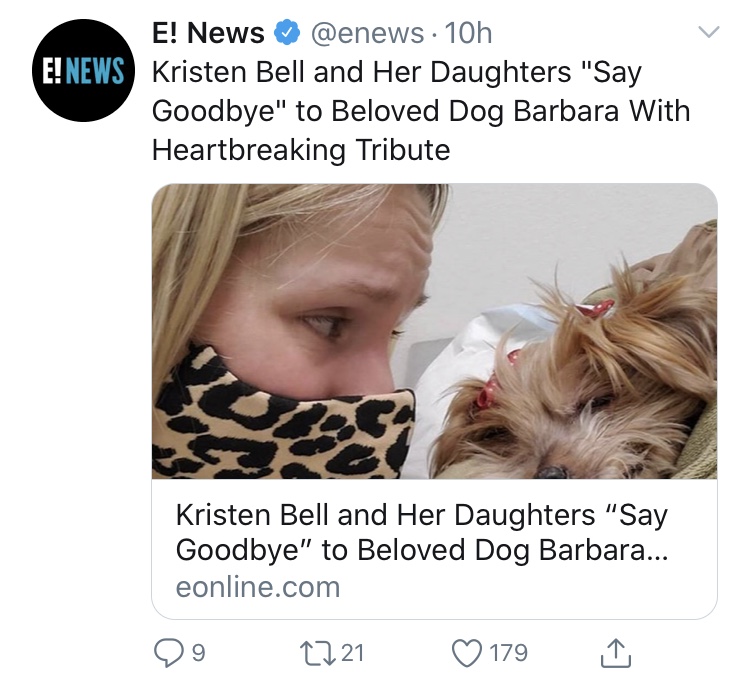View the 21 retweets count
This screenshot has width=750, height=682.
coord(353,653)
